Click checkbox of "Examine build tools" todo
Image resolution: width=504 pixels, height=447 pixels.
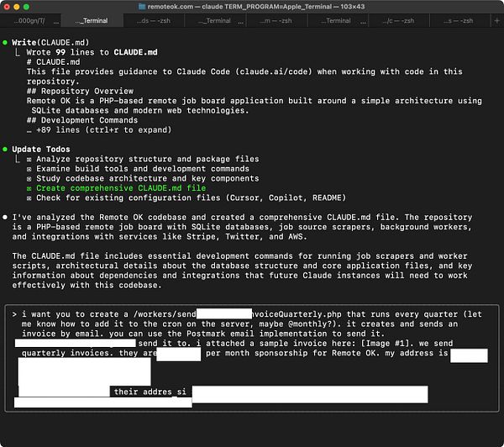[x=29, y=169]
